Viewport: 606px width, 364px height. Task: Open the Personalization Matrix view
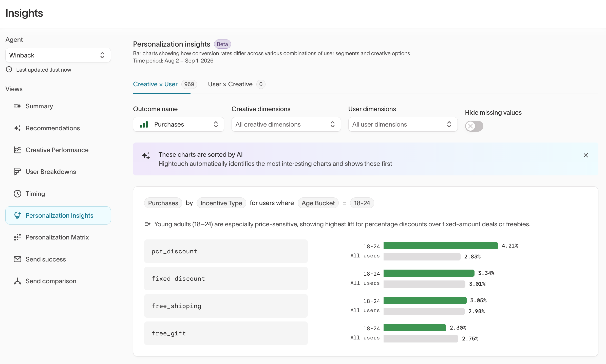(58, 237)
